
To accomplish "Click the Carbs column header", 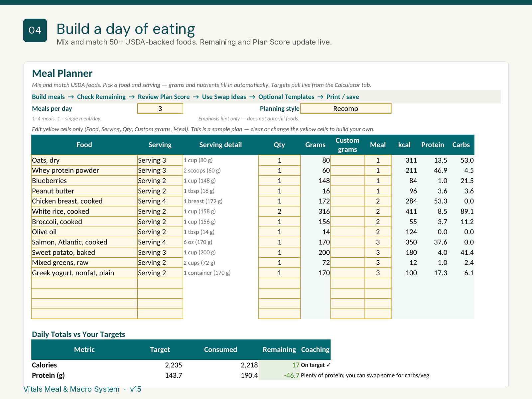I will (461, 145).
